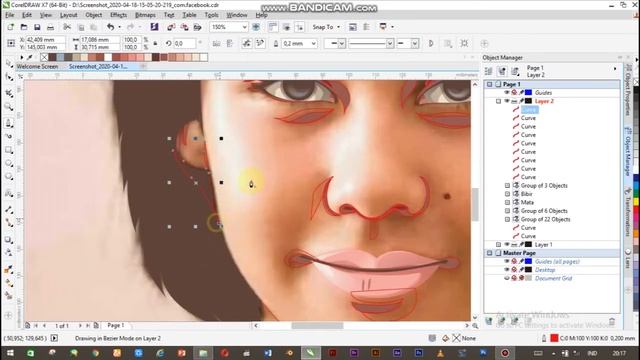Create a new document from the toolbar
The image size is (640, 360).
(x=11, y=27)
